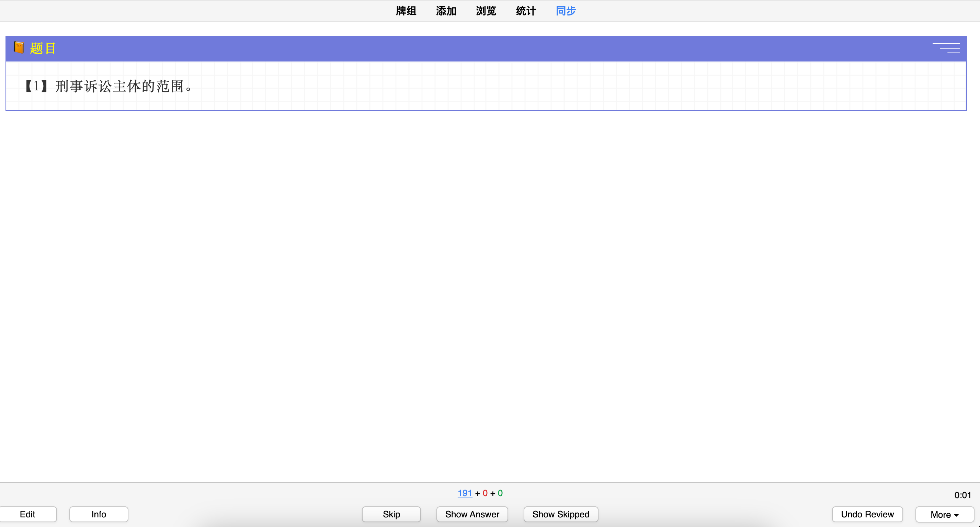
Task: Click the orange book icon beside 题目
Action: pyautogui.click(x=19, y=47)
